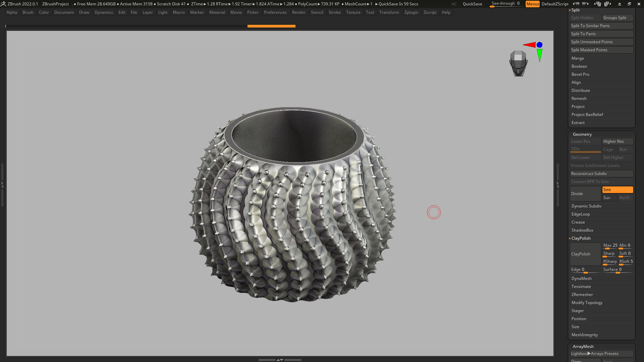The height and width of the screenshot is (362, 644).
Task: Click the bottom tray divider arrows
Action: coord(280,360)
